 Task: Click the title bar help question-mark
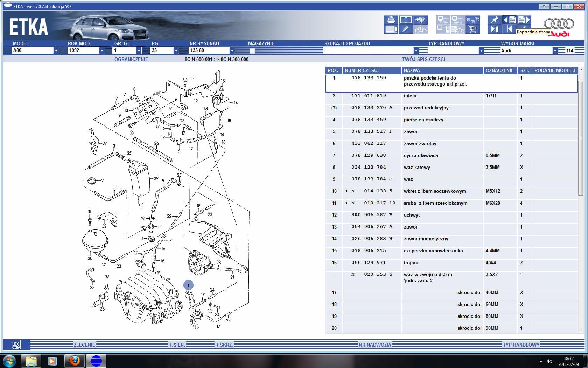coord(544,6)
